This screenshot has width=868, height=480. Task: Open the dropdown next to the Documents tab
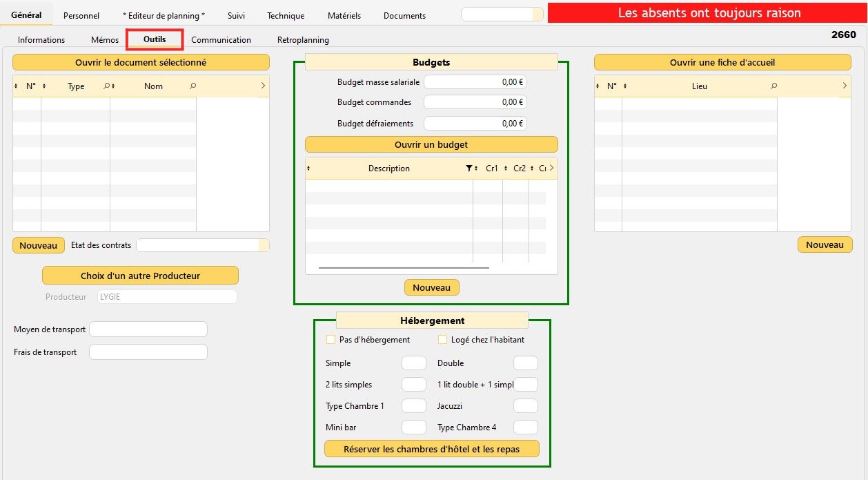click(537, 15)
